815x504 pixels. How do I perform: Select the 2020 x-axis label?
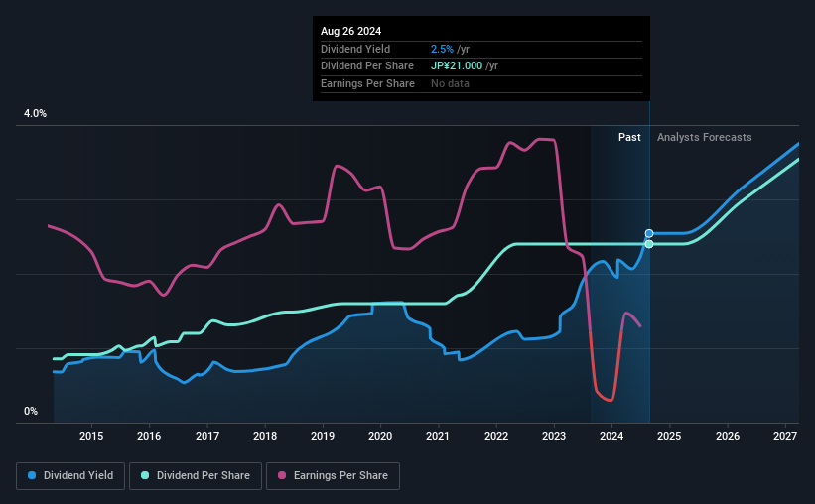click(380, 436)
